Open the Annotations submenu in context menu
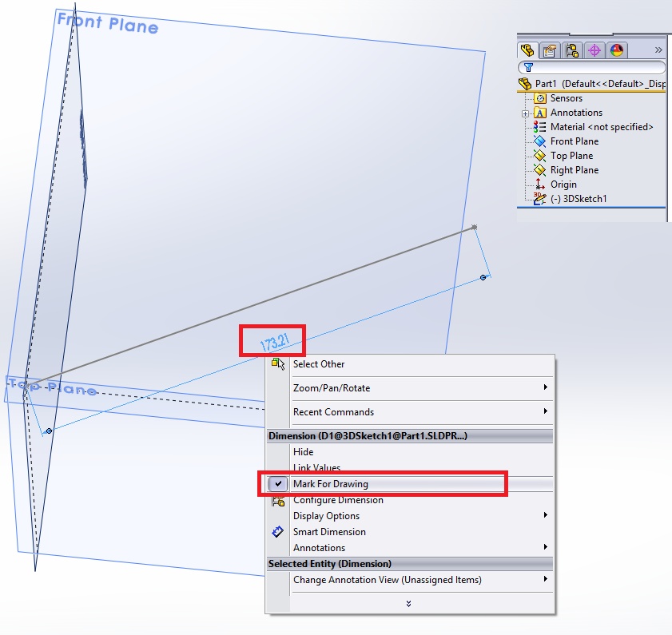 coord(319,548)
